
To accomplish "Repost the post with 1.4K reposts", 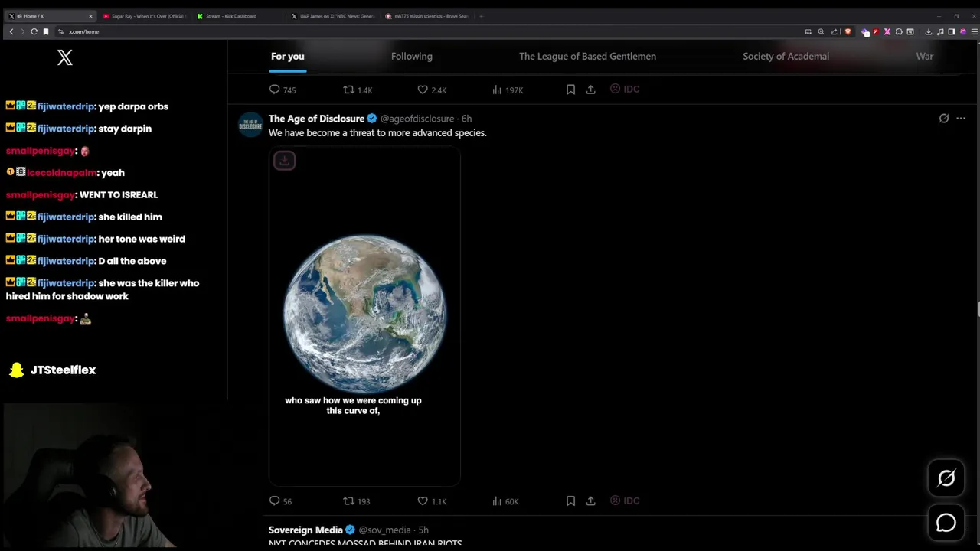I will 358,90.
